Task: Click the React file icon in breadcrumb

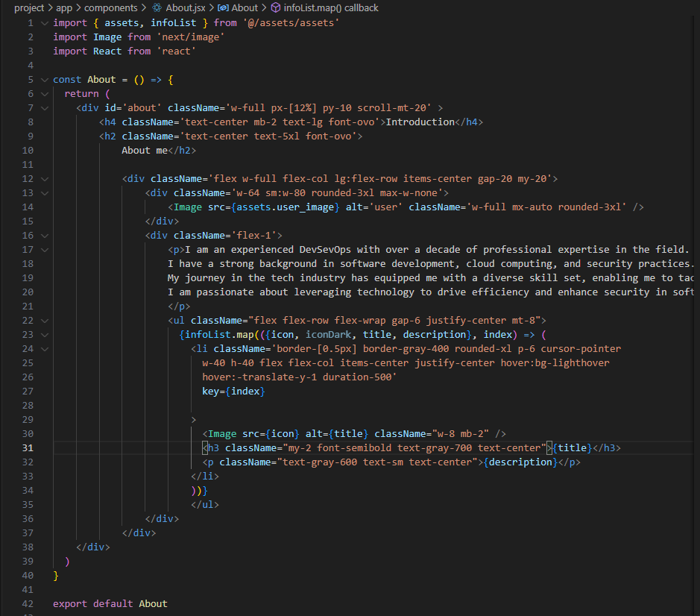Action: click(x=157, y=8)
